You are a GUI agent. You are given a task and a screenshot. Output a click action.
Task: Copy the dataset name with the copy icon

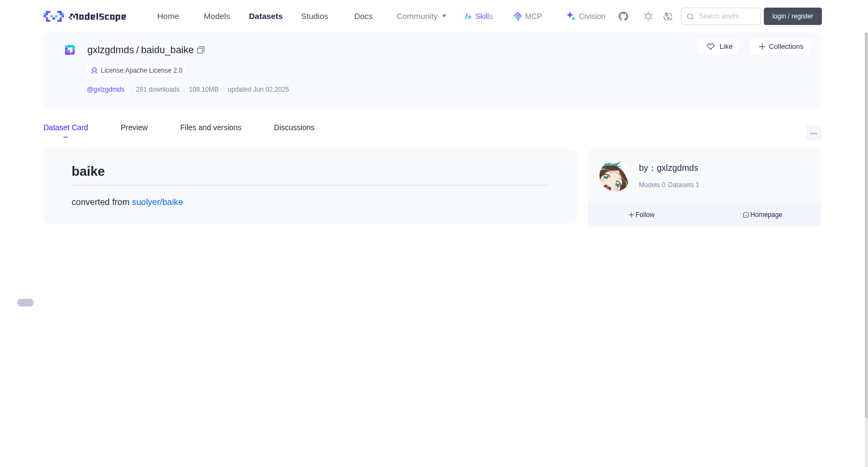tap(201, 50)
